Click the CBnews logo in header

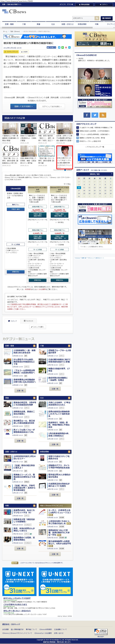14,11
